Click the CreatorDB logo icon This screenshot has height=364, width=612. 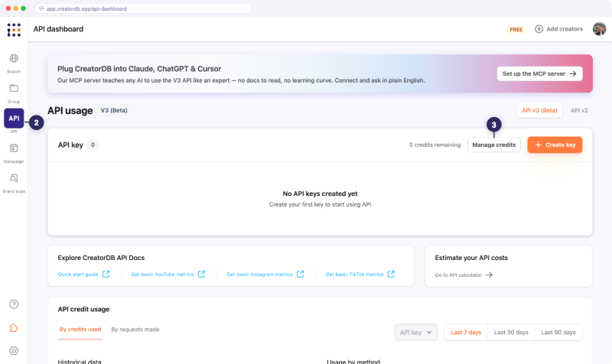(14, 30)
